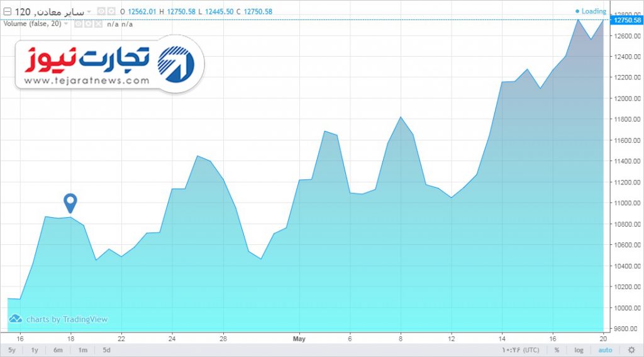Click the TradingView cloud logo icon
This screenshot has height=357, width=644.
(15, 319)
